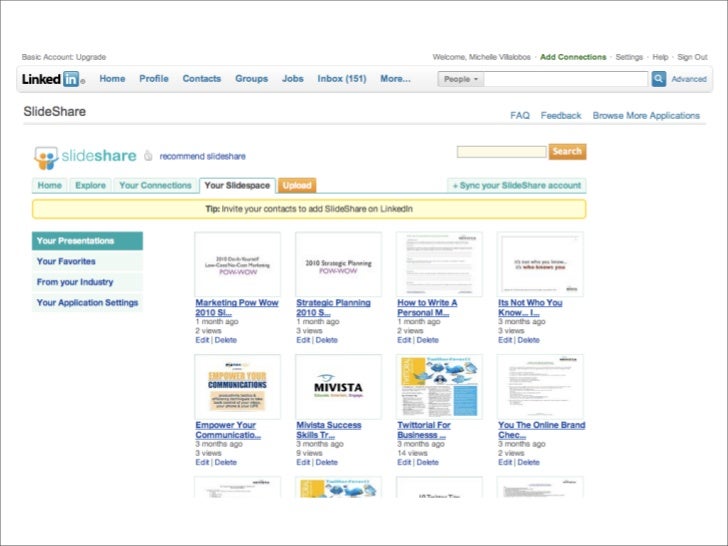Open How to Write A Personal thumbnail

coord(439,264)
